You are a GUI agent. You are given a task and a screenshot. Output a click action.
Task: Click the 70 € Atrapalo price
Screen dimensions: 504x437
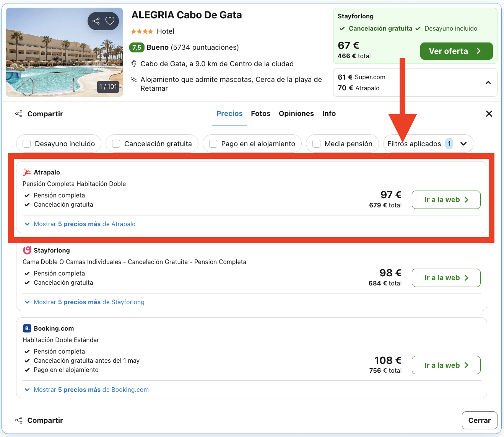(359, 88)
